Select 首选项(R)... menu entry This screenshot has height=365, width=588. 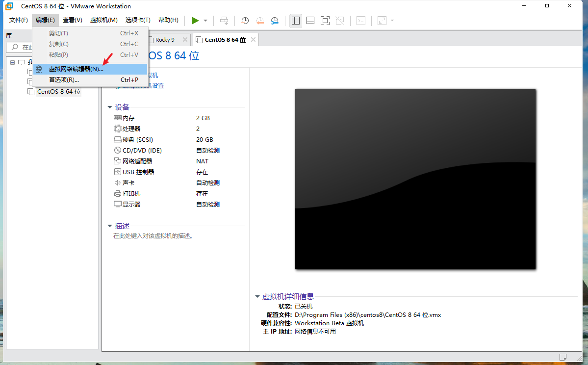(90, 79)
